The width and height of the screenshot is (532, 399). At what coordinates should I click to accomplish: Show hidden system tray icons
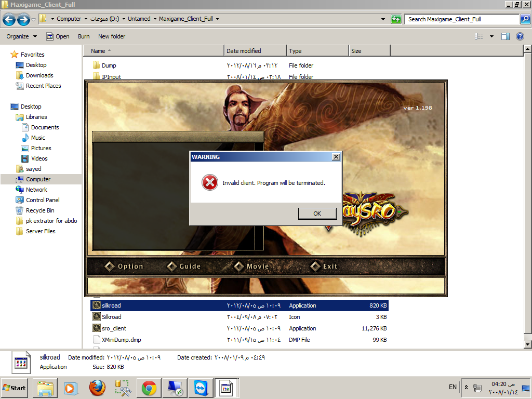466,387
